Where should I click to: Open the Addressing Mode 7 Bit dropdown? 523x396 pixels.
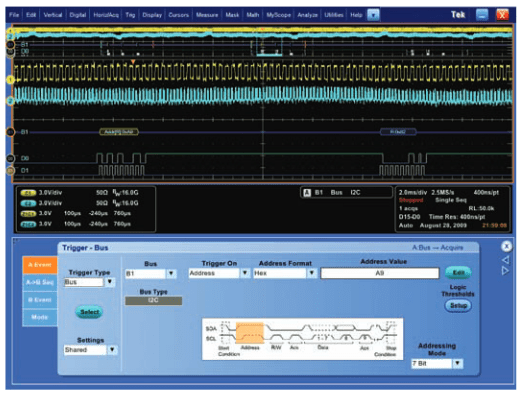coord(458,363)
